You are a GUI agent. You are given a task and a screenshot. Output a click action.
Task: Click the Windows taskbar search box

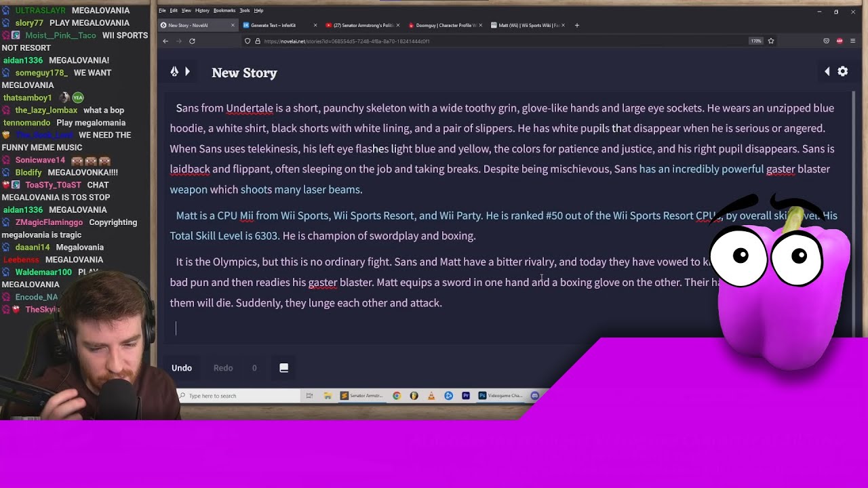click(239, 396)
